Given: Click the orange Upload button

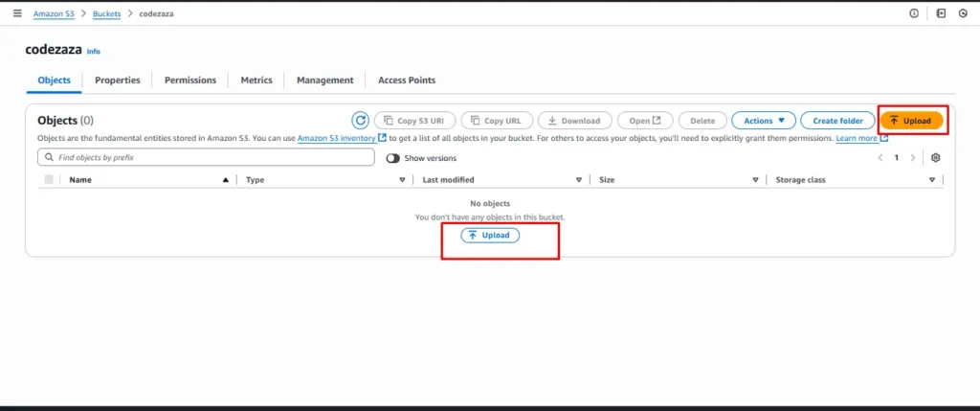Looking at the screenshot, I should coord(911,121).
